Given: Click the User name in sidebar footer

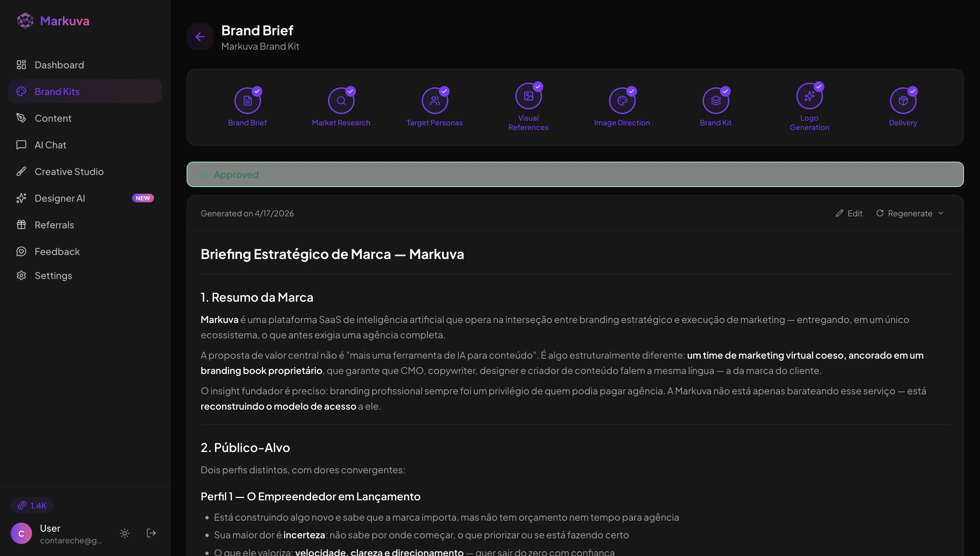Looking at the screenshot, I should (50, 528).
